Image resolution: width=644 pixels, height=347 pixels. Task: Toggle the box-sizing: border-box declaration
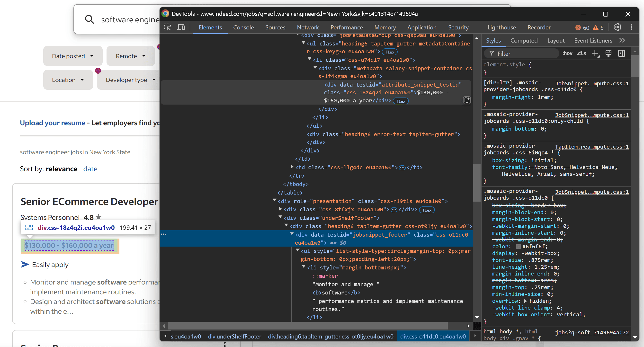tap(529, 205)
